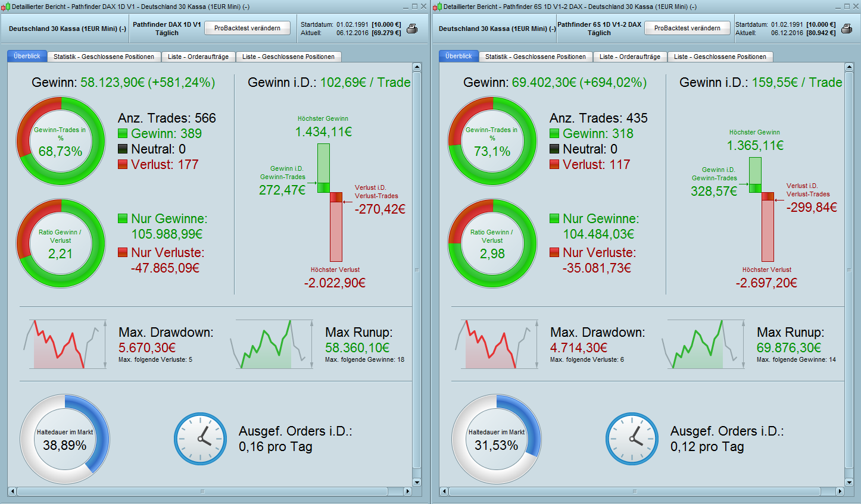Click the Haltedauer im Markt gauge showing 38,89%

coord(65,439)
